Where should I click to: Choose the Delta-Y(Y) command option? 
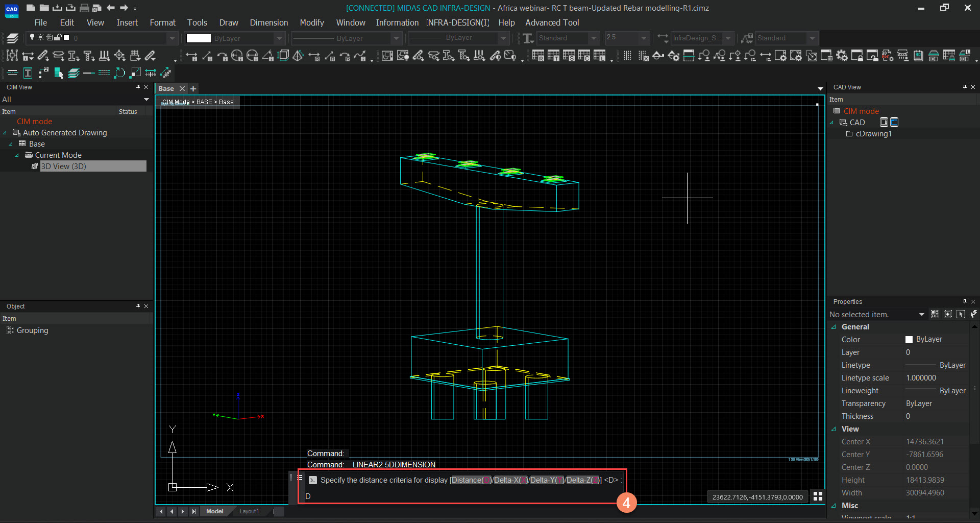(x=547, y=480)
